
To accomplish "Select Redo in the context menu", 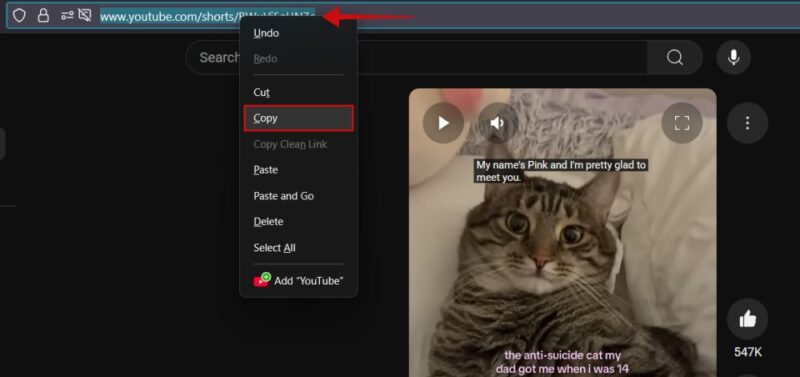I will click(x=298, y=59).
